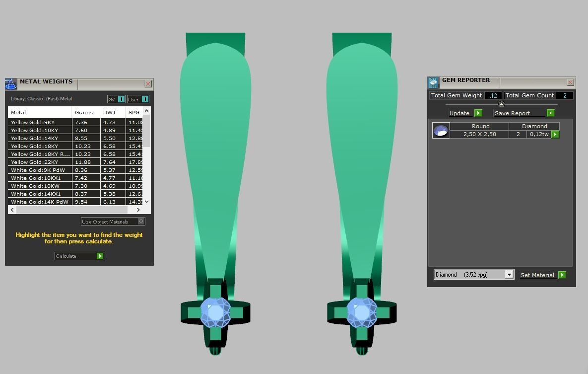Click the Total Gem Count value field
This screenshot has width=588, height=374.
click(565, 95)
